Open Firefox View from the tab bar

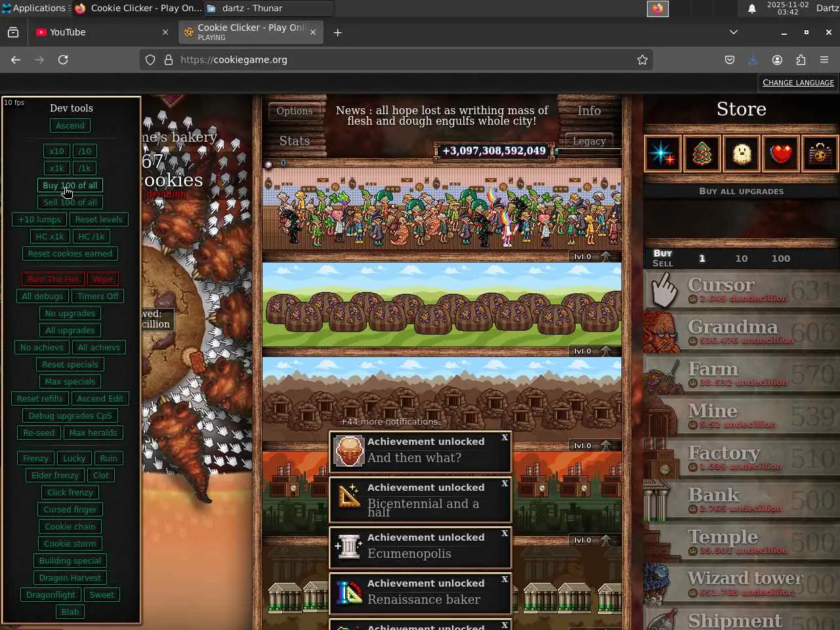(x=13, y=32)
